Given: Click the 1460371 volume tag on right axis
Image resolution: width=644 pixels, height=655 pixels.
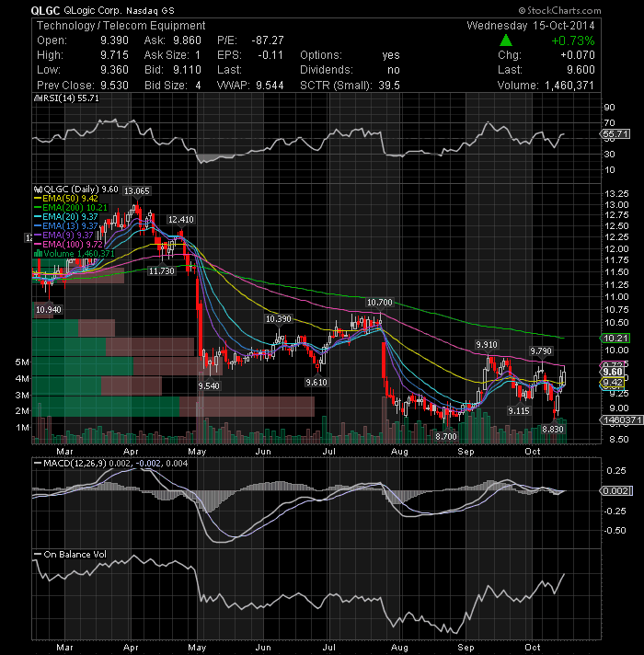Looking at the screenshot, I should click(x=621, y=419).
